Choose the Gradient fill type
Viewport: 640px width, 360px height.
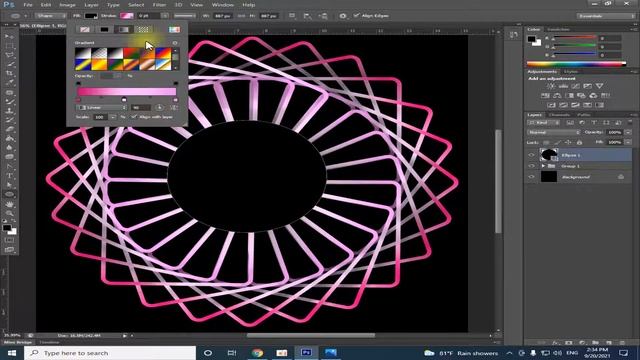pyautogui.click(x=124, y=29)
